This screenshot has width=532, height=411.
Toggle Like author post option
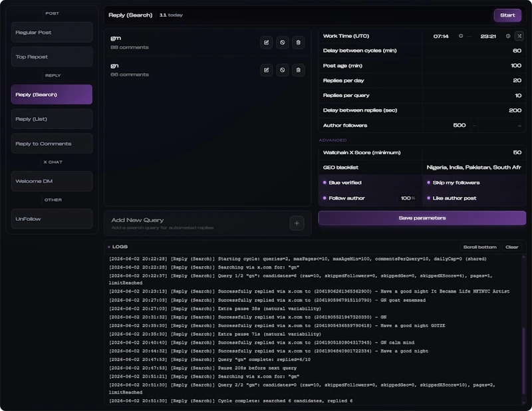pyautogui.click(x=474, y=198)
